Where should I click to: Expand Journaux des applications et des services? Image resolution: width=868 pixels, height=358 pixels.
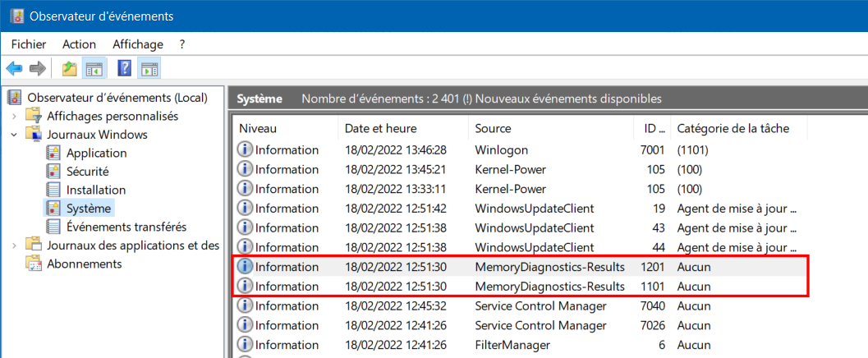click(x=15, y=246)
